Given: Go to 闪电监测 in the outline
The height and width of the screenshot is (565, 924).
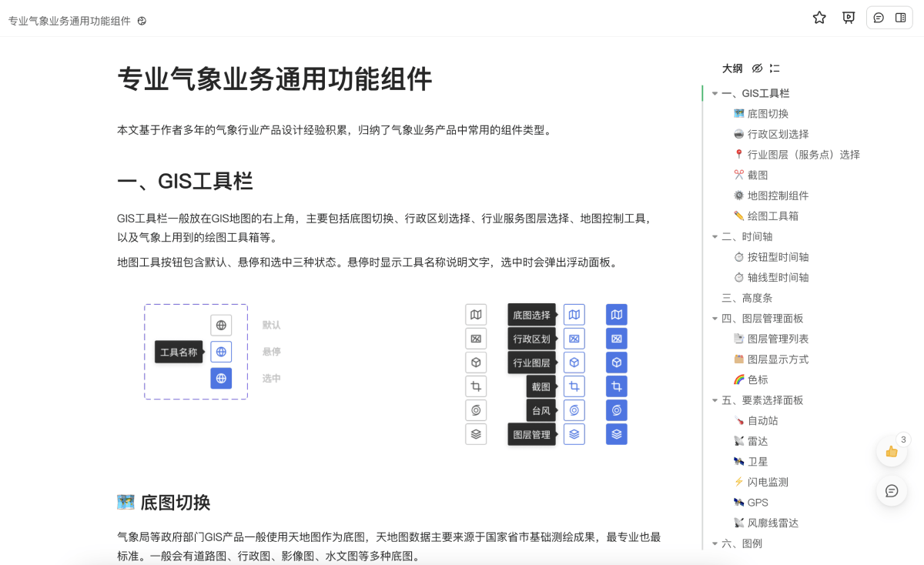Looking at the screenshot, I should (761, 482).
